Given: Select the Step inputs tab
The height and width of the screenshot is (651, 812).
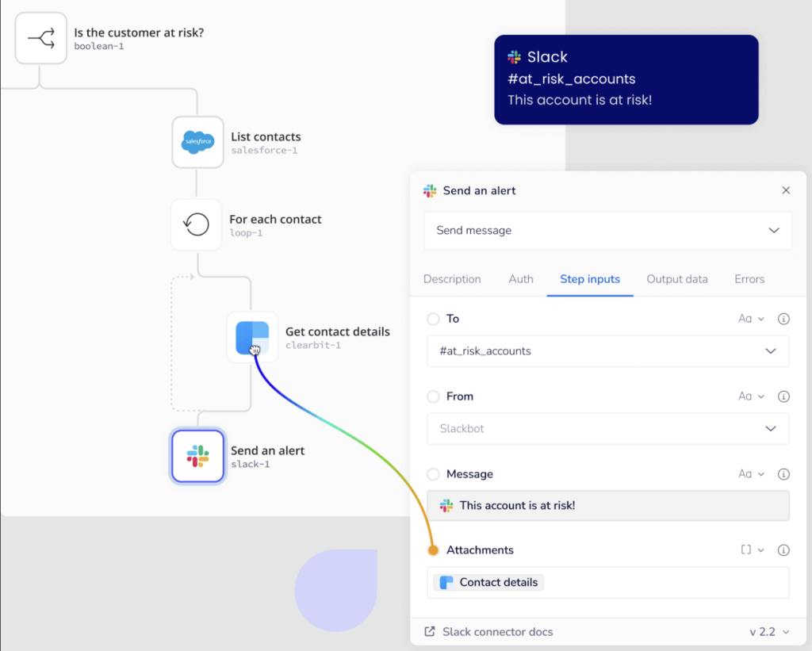Looking at the screenshot, I should (590, 279).
